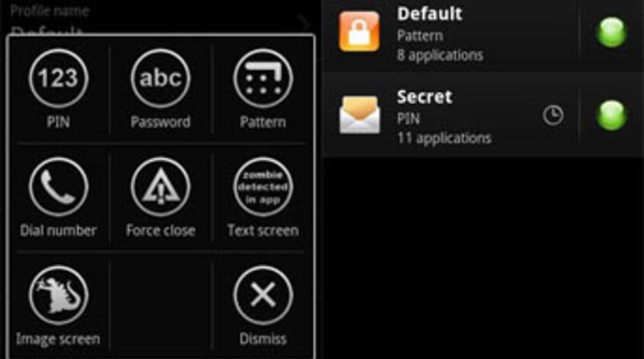The width and height of the screenshot is (644, 359).
Task: Tap the Dismiss X icon
Action: [263, 295]
